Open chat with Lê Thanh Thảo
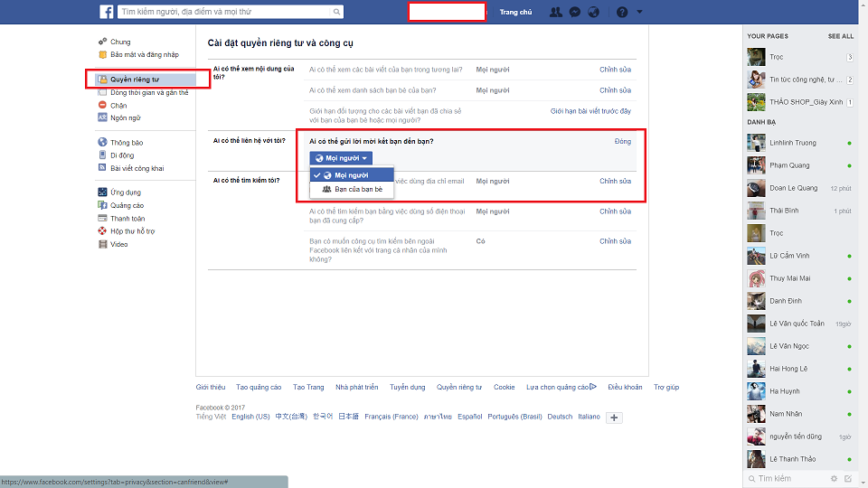This screenshot has height=488, width=868. [800, 459]
